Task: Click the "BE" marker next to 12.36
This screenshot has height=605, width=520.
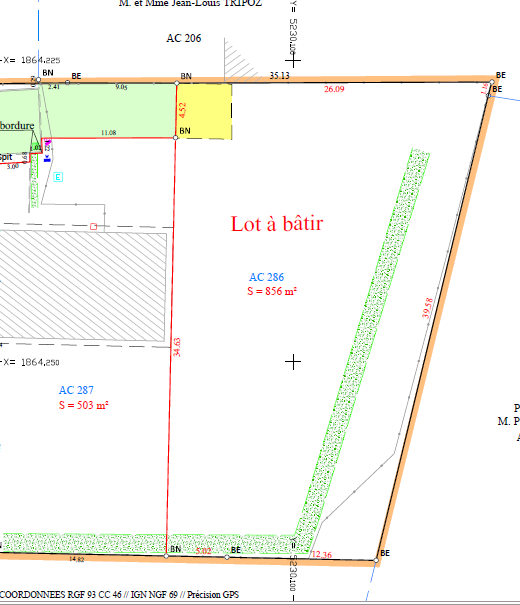Action: pyautogui.click(x=385, y=553)
